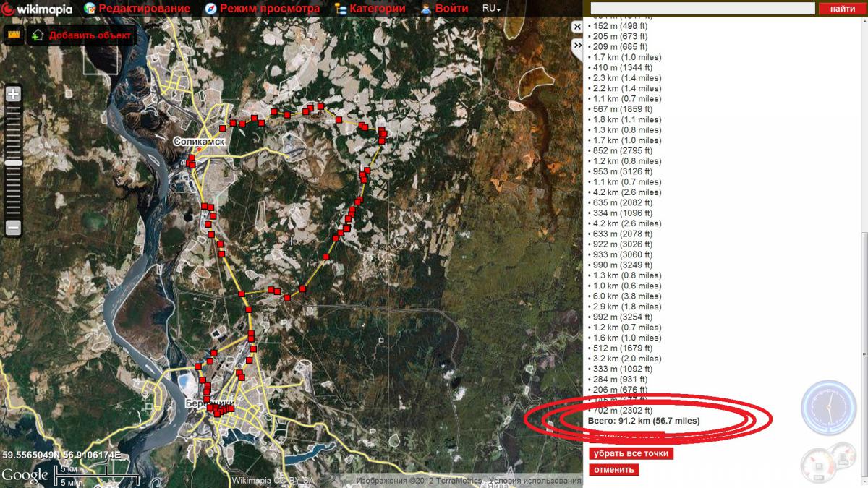Expand the RU language dropdown
The width and height of the screenshot is (868, 488).
point(492,9)
